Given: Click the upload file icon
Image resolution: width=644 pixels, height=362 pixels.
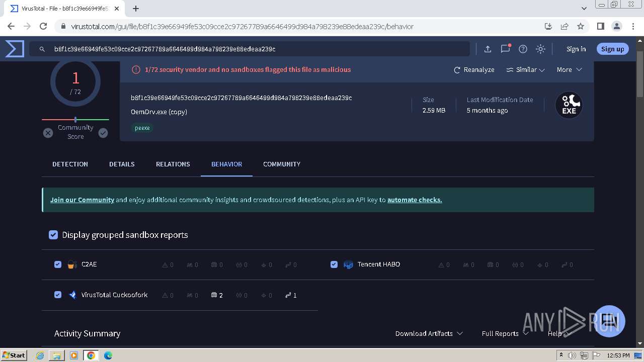Looking at the screenshot, I should click(488, 49).
